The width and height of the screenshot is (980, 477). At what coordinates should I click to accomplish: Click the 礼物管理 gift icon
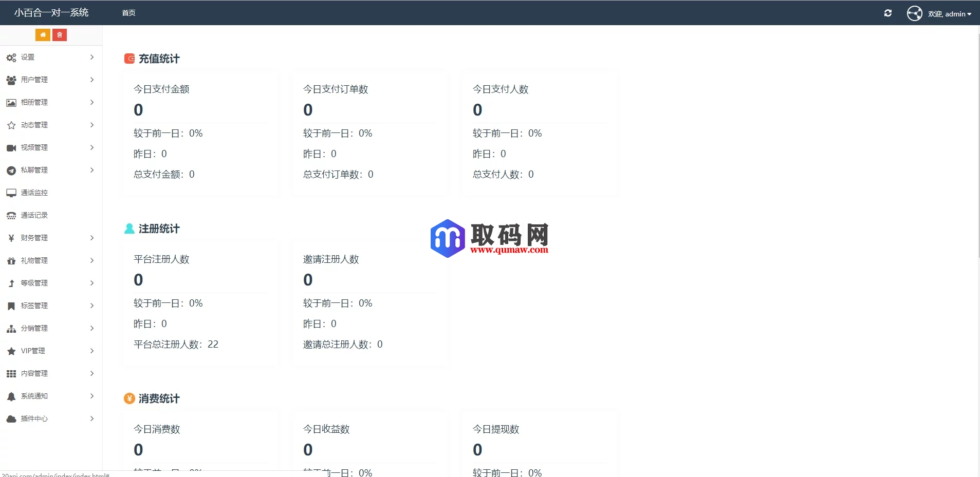(x=11, y=260)
